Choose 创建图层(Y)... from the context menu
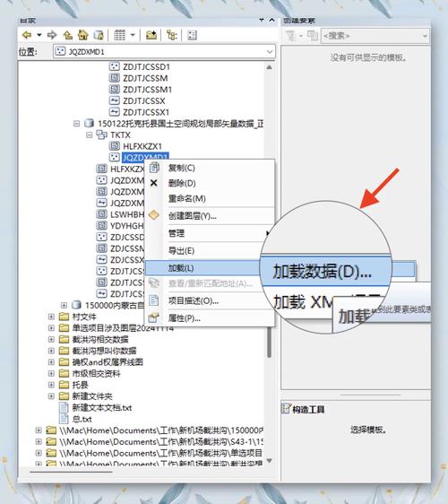The width and height of the screenshot is (448, 504). click(x=210, y=216)
